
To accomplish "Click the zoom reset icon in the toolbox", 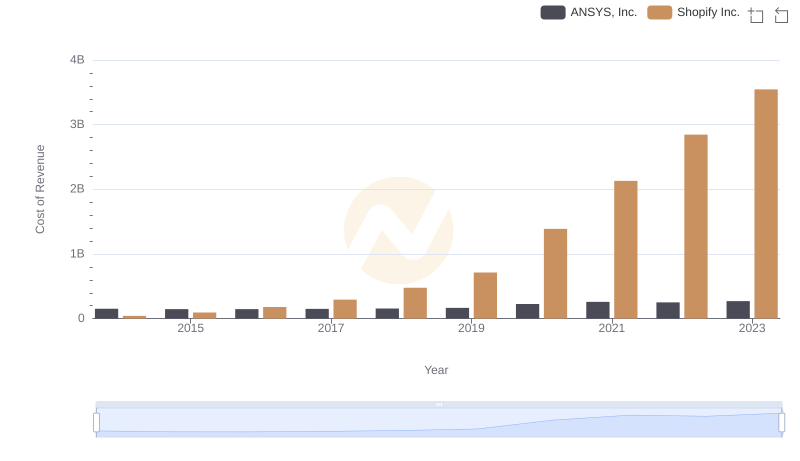I will pos(781,15).
